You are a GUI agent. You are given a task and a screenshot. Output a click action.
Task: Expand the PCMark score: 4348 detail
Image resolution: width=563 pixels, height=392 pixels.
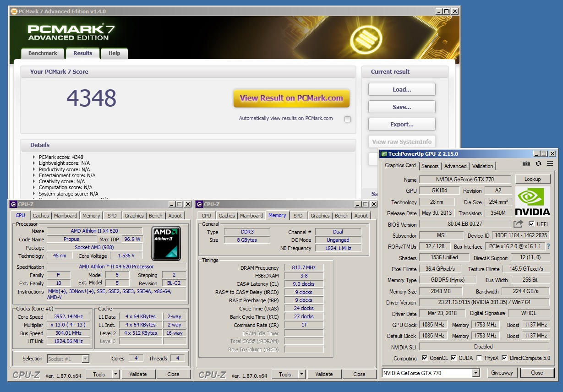point(34,157)
